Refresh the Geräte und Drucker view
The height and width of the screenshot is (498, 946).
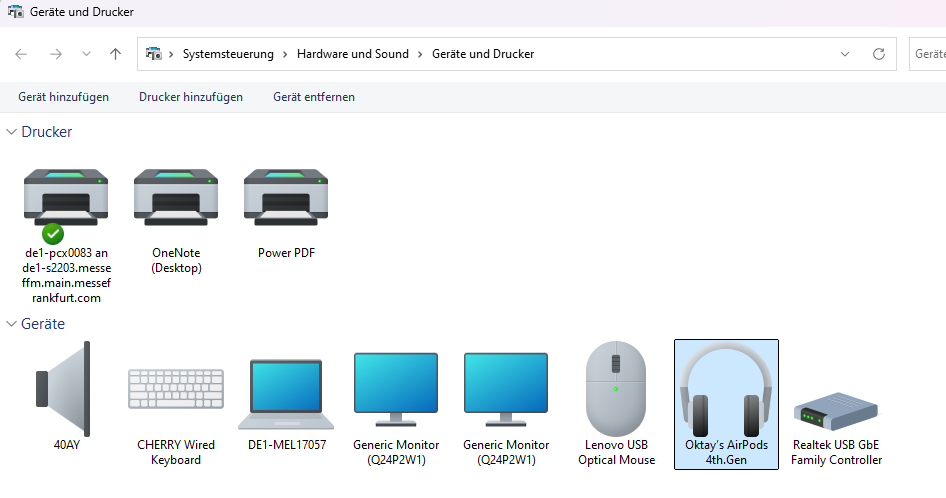(879, 54)
